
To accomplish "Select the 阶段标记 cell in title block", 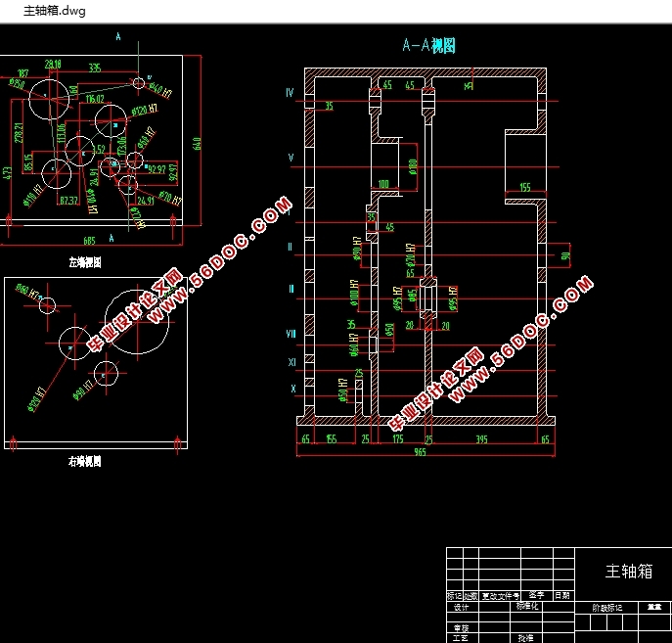I will (x=607, y=608).
